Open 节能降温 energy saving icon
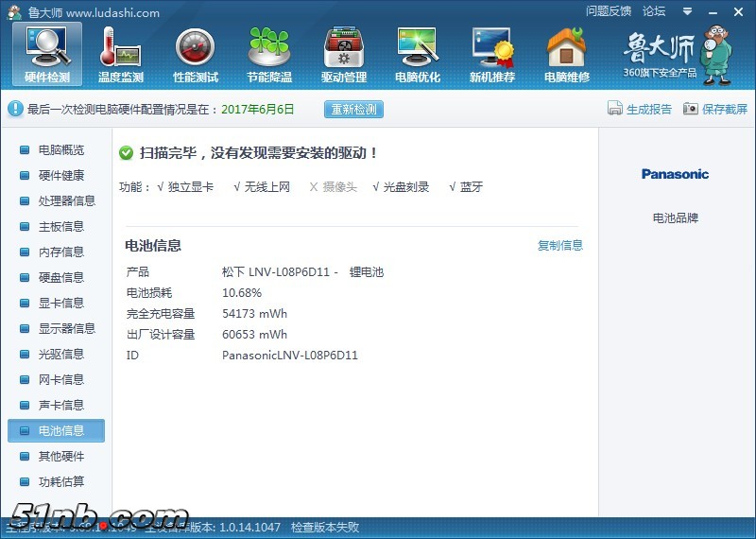 [269, 53]
